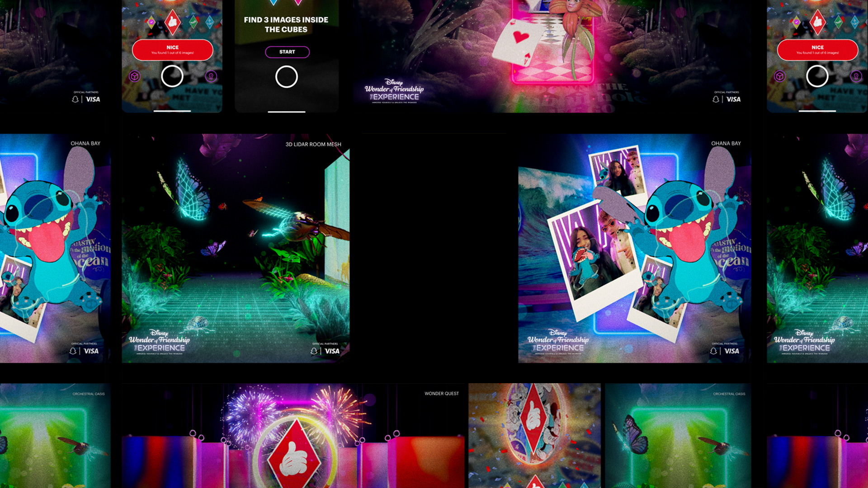The width and height of the screenshot is (868, 488).
Task: Tap the red NICE banner on the far-right phone screen
Action: click(x=817, y=50)
